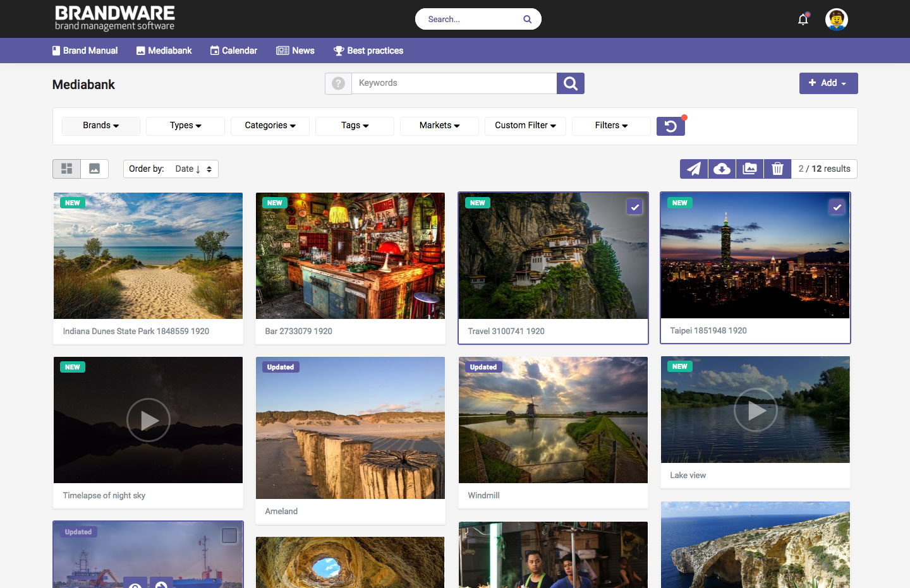Click the Taipei 1851948 1920 title
This screenshot has height=588, width=910.
(x=708, y=330)
